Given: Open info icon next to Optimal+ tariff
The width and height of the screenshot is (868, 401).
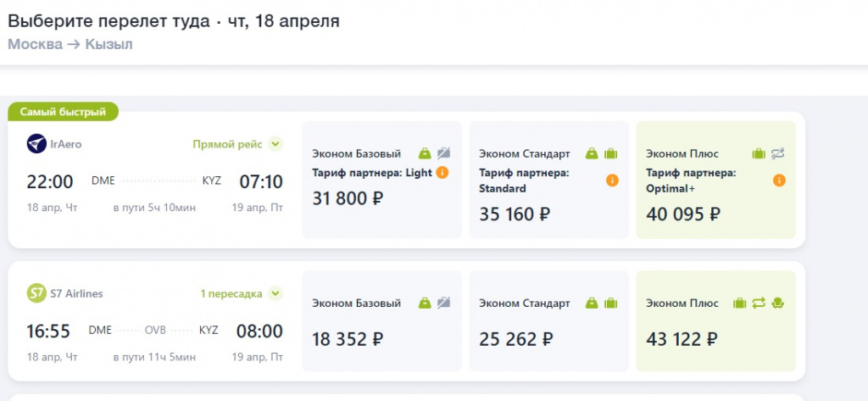Looking at the screenshot, I should point(779,180).
